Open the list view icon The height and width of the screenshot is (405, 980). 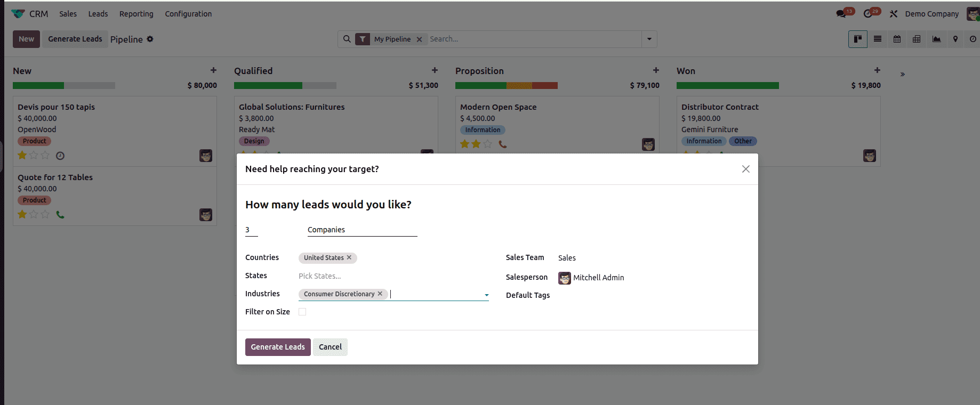click(x=878, y=39)
